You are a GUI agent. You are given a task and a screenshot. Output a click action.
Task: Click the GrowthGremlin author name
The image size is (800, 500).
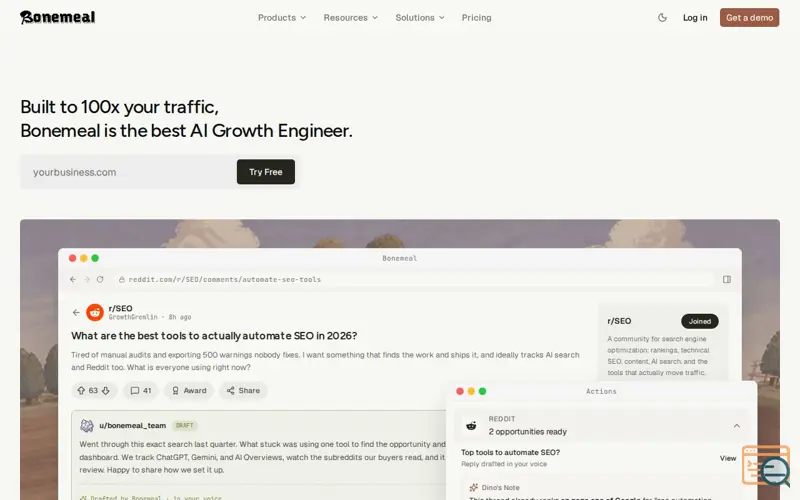coord(133,317)
